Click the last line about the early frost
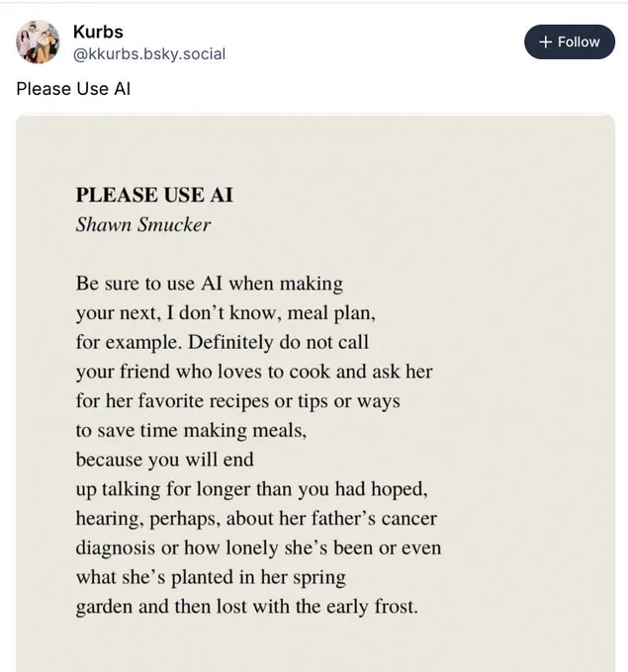628x672 pixels. (x=247, y=607)
